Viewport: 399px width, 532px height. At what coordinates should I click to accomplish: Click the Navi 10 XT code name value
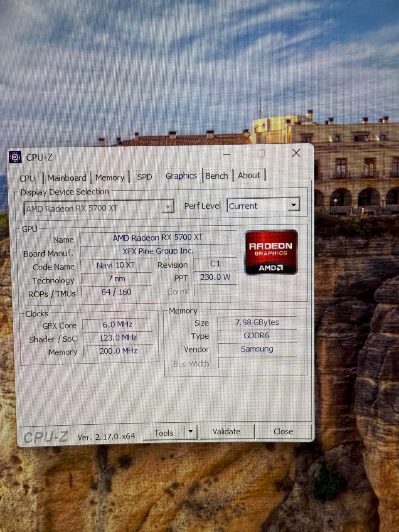(x=116, y=265)
